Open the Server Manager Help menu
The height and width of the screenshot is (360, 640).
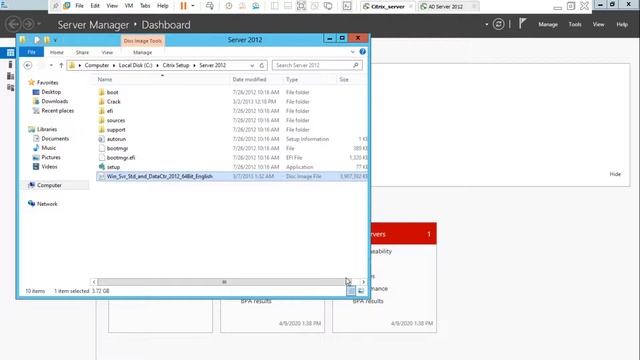[622, 24]
